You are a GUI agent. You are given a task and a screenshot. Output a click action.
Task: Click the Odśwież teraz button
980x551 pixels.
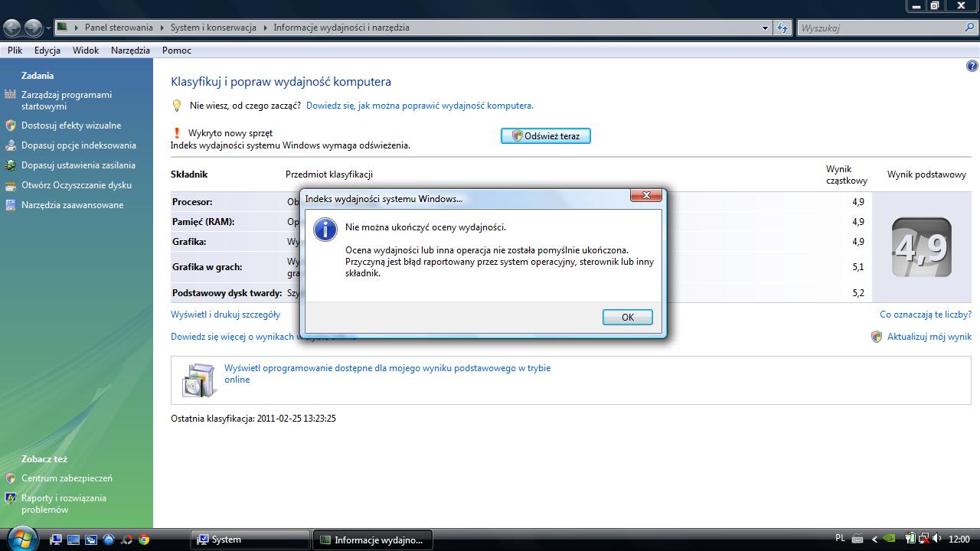pyautogui.click(x=545, y=135)
